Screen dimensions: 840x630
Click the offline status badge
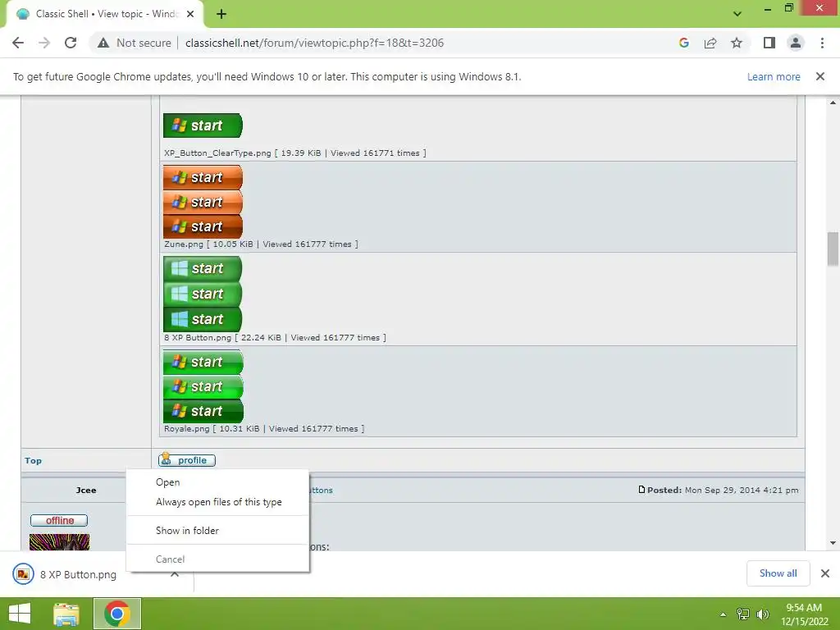(59, 520)
